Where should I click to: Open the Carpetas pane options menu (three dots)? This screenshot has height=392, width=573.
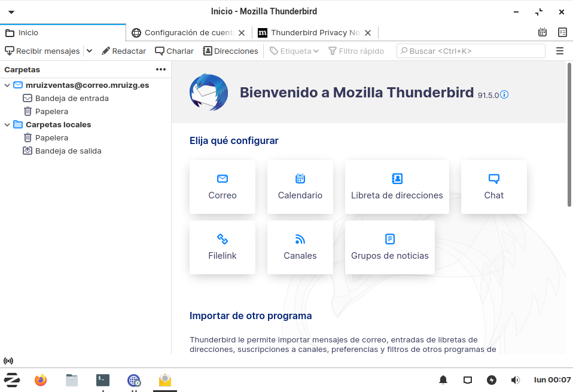pyautogui.click(x=161, y=70)
